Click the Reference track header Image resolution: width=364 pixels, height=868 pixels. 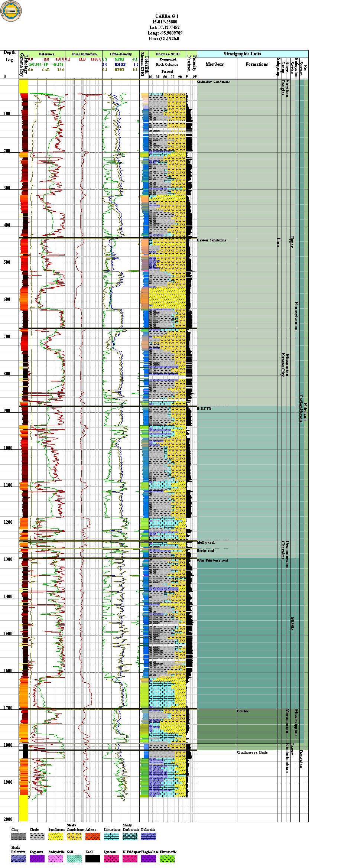46,54
